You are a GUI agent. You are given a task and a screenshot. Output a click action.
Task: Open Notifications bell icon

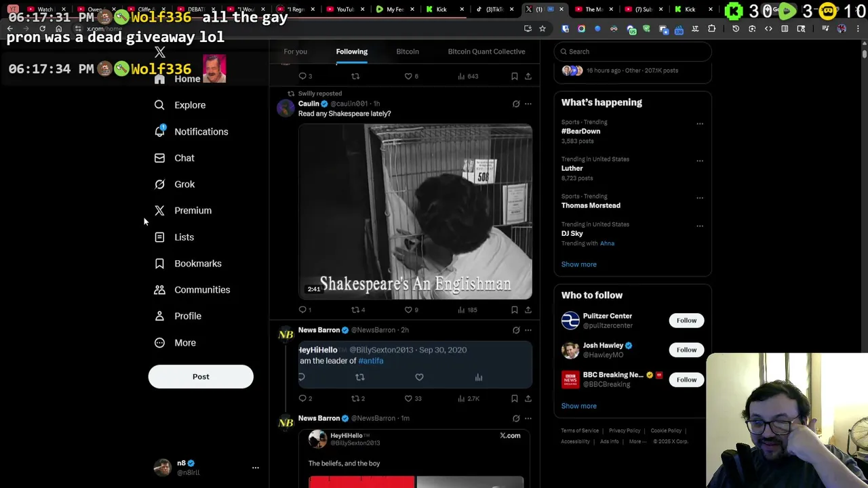pos(159,131)
